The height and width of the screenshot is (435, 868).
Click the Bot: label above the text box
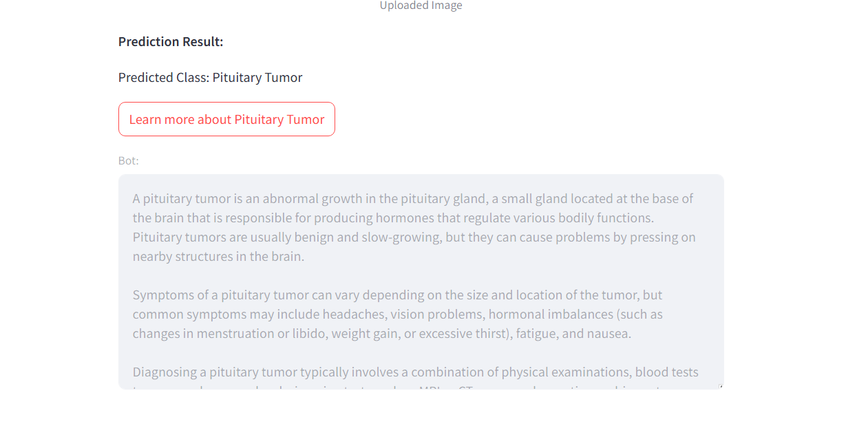coord(129,160)
